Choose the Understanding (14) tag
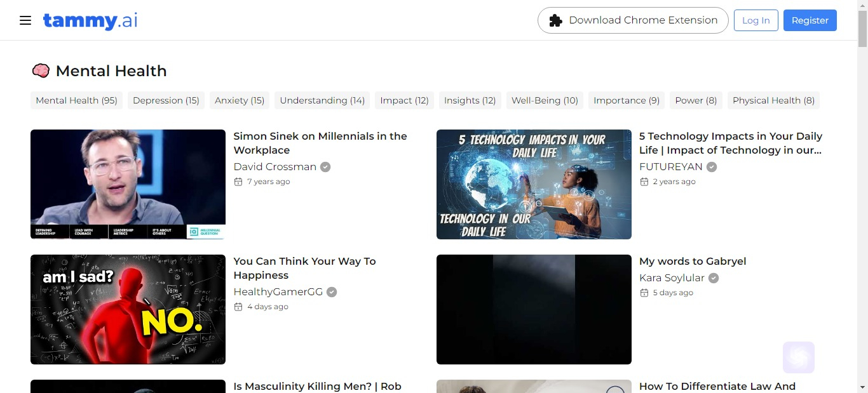Viewport: 868px width, 393px height. (x=322, y=100)
